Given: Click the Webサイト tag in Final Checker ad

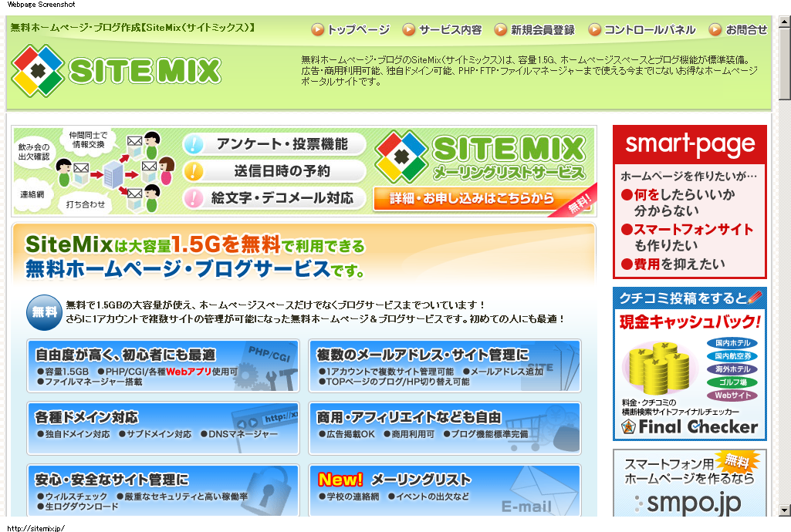Looking at the screenshot, I should click(x=732, y=396).
